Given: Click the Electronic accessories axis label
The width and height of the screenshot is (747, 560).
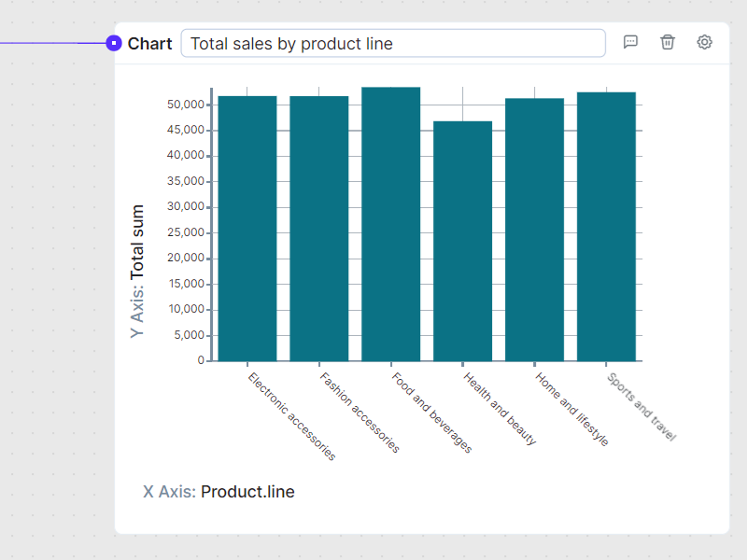Looking at the screenshot, I should 291,415.
